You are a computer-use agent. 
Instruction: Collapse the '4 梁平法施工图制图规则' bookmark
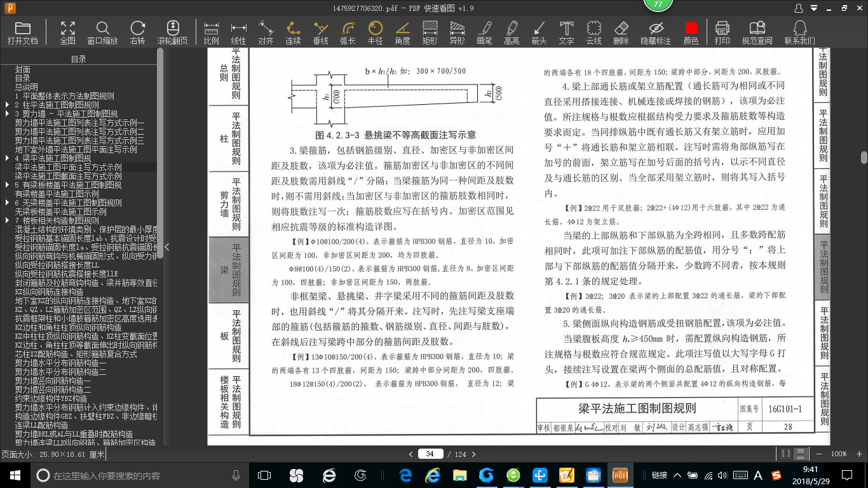pyautogui.click(x=7, y=158)
